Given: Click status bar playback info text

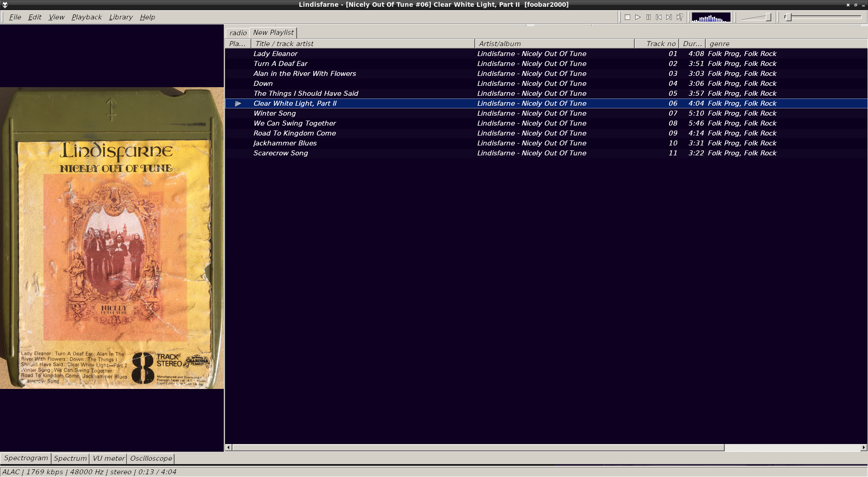Looking at the screenshot, I should point(89,472).
